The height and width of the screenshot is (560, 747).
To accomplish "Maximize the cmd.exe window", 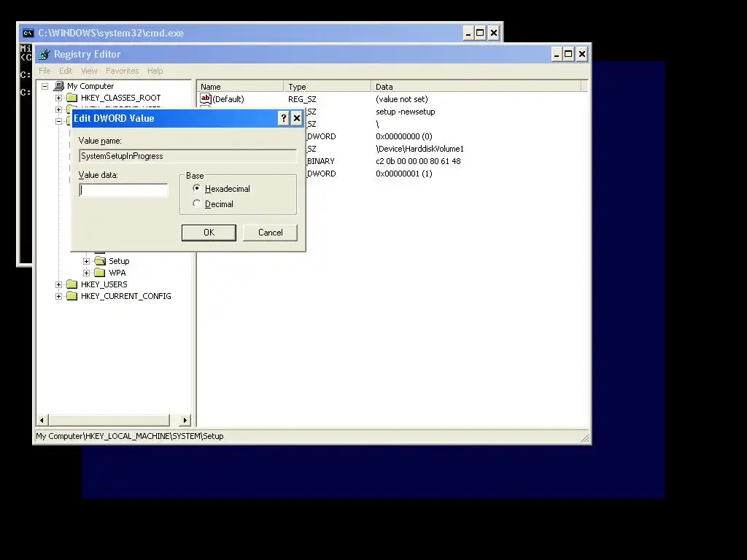I will click(x=480, y=33).
